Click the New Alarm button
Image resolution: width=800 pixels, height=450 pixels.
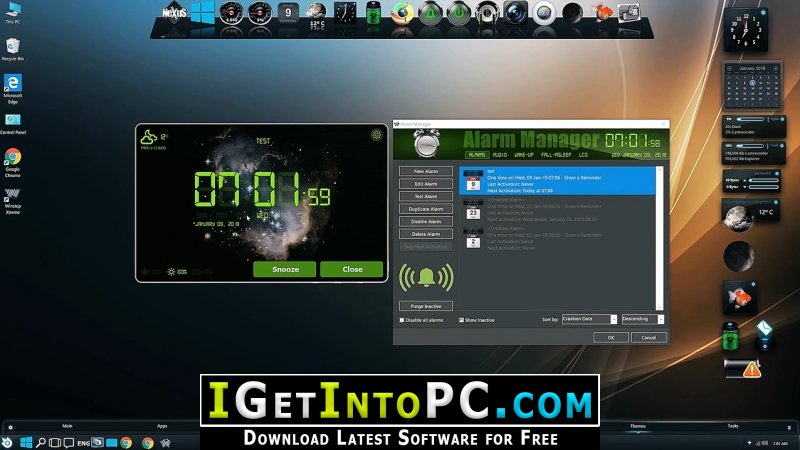pos(426,171)
